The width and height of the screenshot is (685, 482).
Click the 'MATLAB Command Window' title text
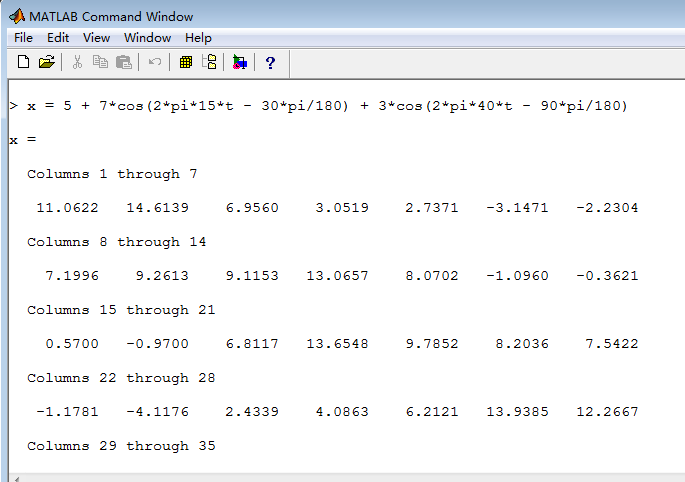111,17
